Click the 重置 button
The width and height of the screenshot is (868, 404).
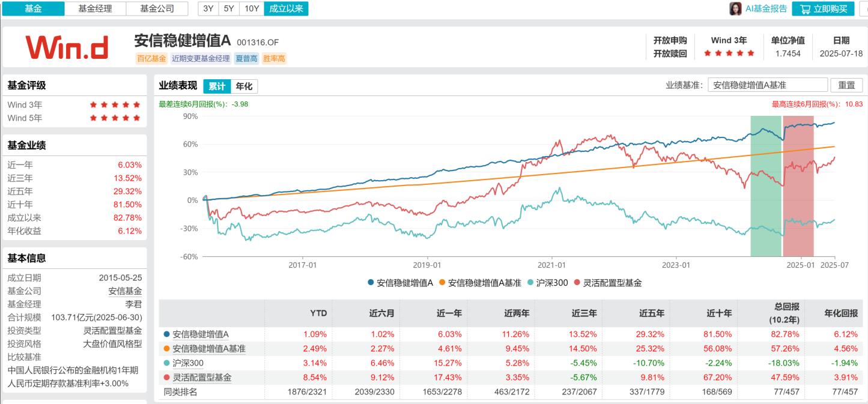pos(846,85)
